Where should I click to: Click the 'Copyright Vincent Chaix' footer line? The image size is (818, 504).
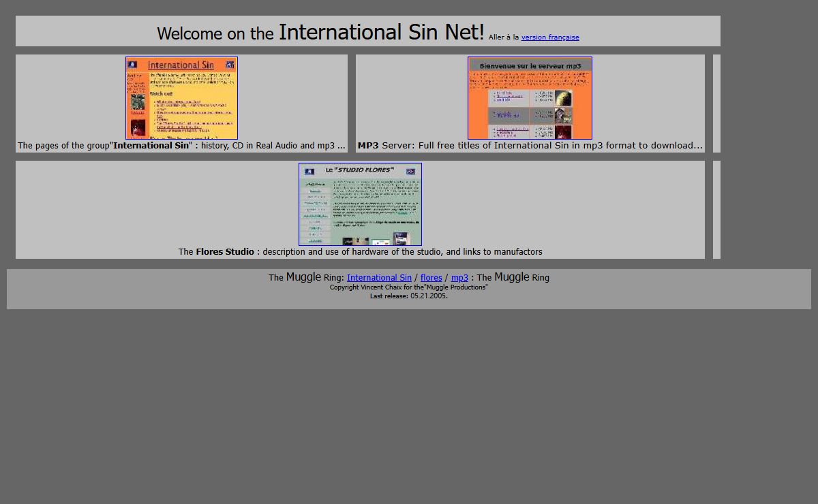click(x=409, y=287)
